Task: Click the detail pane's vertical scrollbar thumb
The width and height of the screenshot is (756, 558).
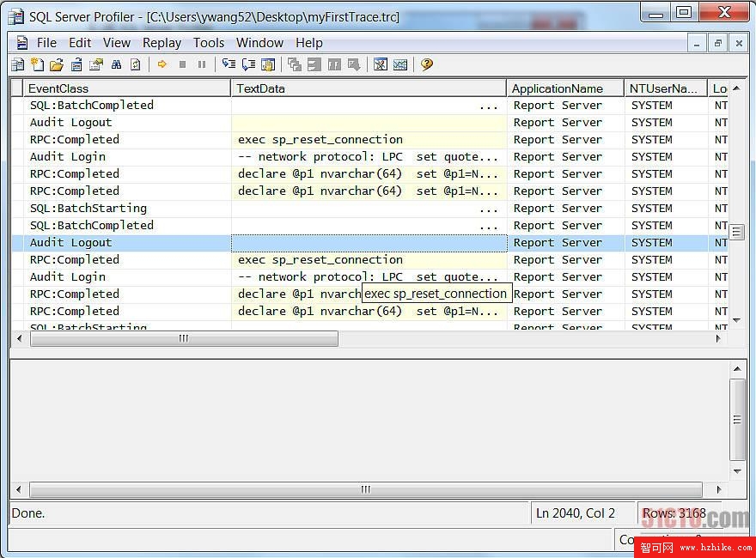Action: tap(737, 420)
